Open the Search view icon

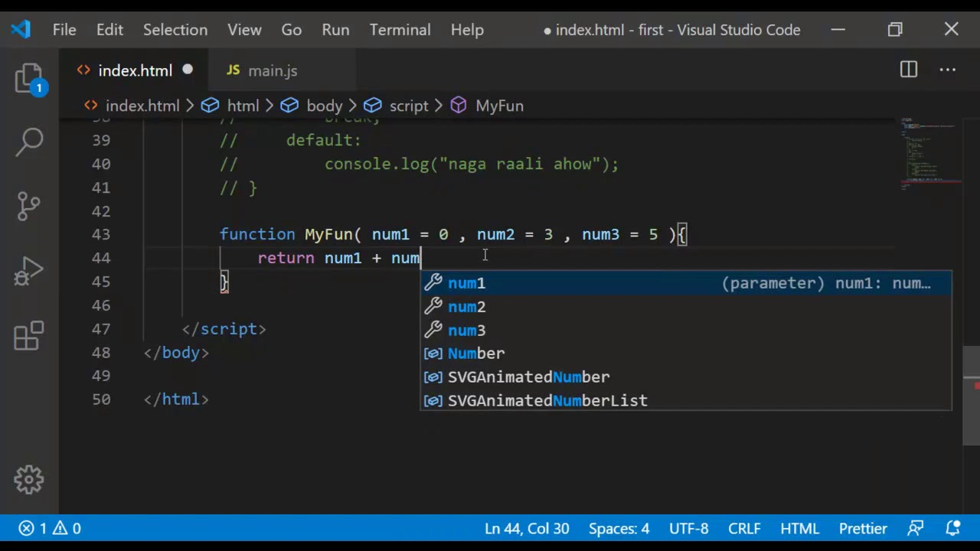click(x=30, y=141)
